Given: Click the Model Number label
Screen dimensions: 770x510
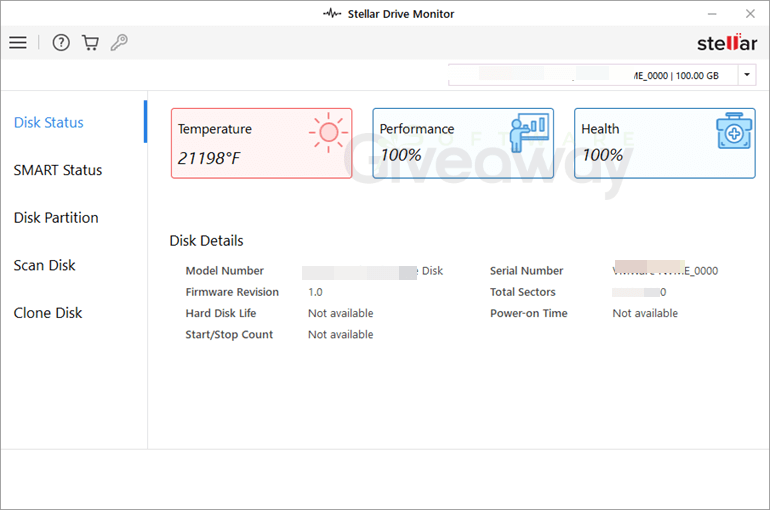Looking at the screenshot, I should point(224,270).
